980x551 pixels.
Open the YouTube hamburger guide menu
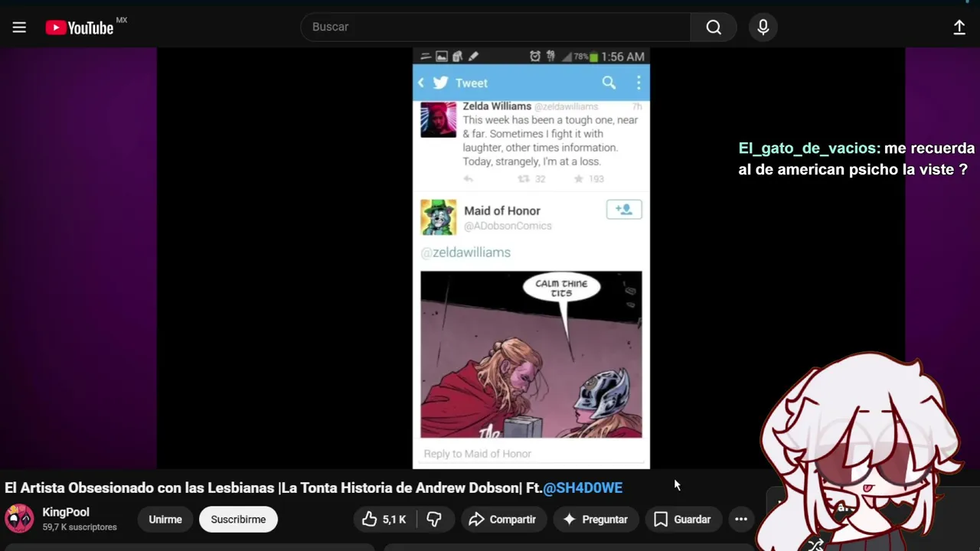click(x=19, y=28)
